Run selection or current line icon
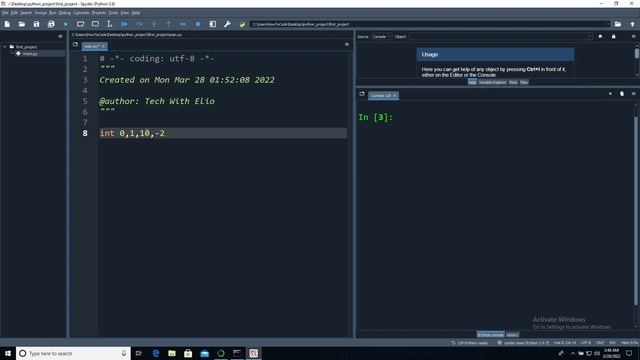The image size is (640, 360). coord(109,24)
